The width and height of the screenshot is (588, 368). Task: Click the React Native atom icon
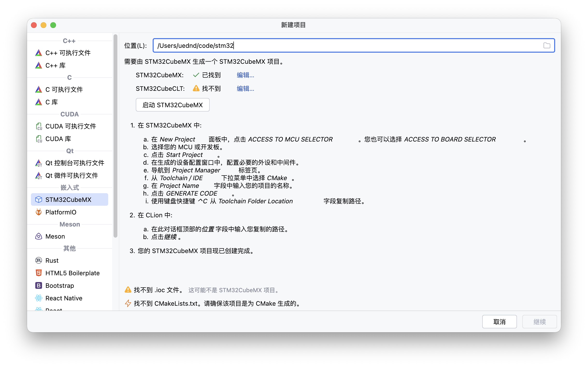tap(39, 298)
